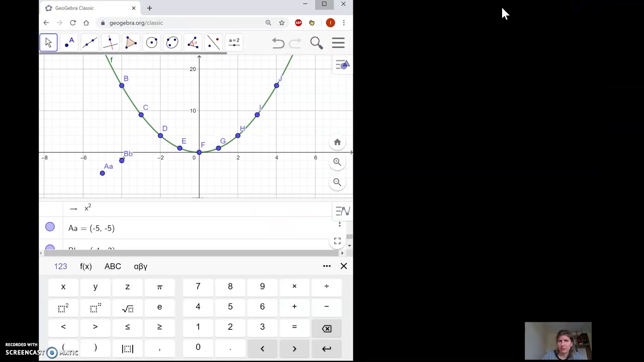Viewport: 644px width, 362px height.
Task: Zoom in on the graphics view
Action: 337,162
